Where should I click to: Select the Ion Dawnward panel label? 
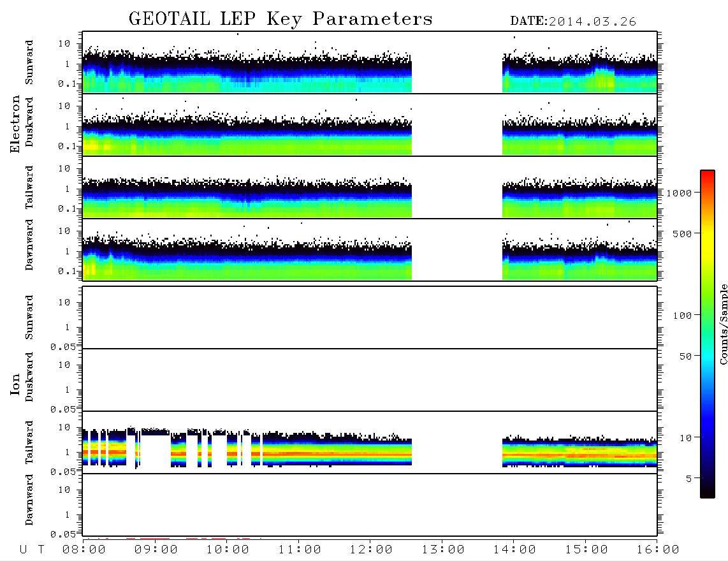pyautogui.click(x=29, y=500)
